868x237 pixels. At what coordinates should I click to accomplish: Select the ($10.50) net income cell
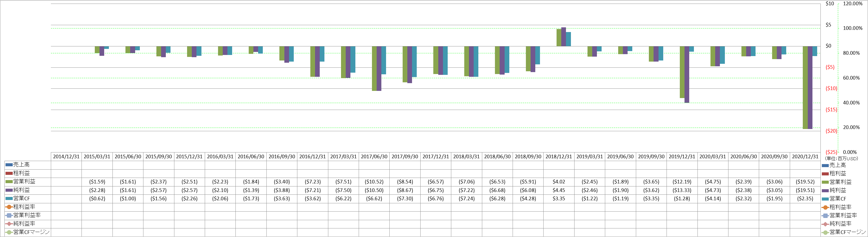374,190
